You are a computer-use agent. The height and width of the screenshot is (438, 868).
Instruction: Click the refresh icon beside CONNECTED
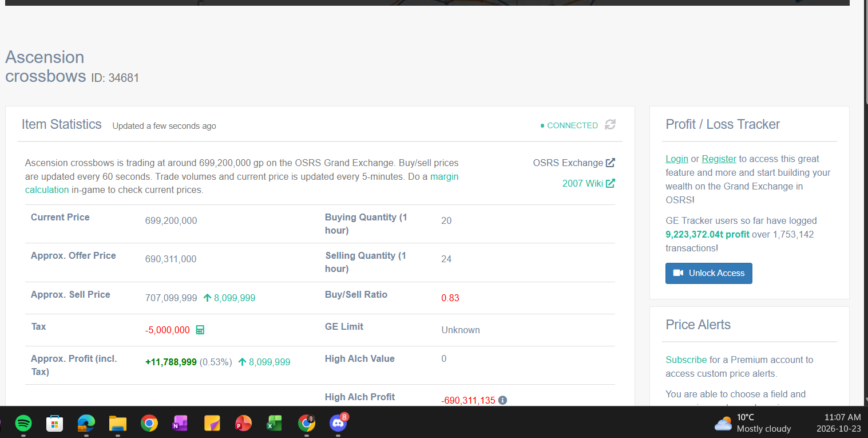point(611,125)
